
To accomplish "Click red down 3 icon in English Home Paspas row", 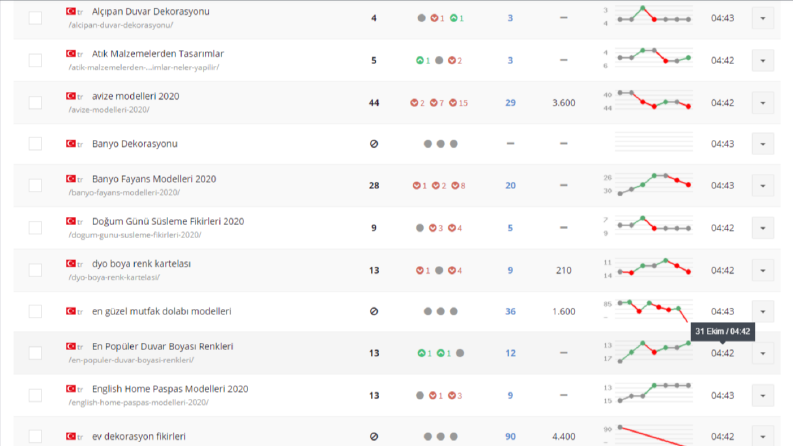I will [x=452, y=395].
